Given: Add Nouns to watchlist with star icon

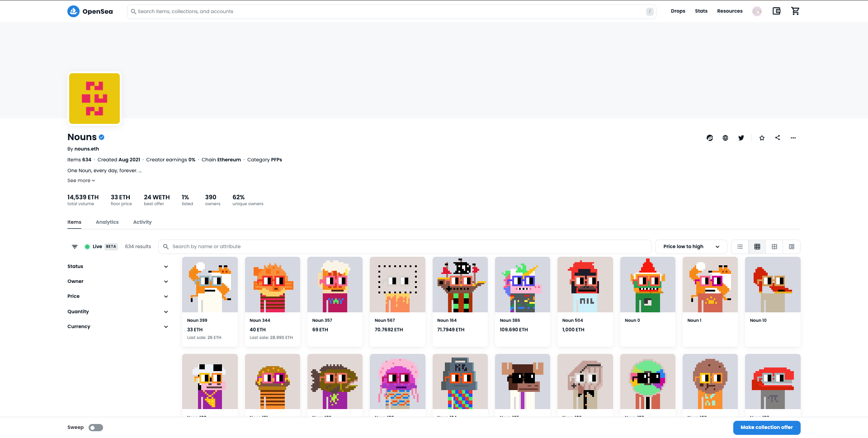Looking at the screenshot, I should point(762,138).
